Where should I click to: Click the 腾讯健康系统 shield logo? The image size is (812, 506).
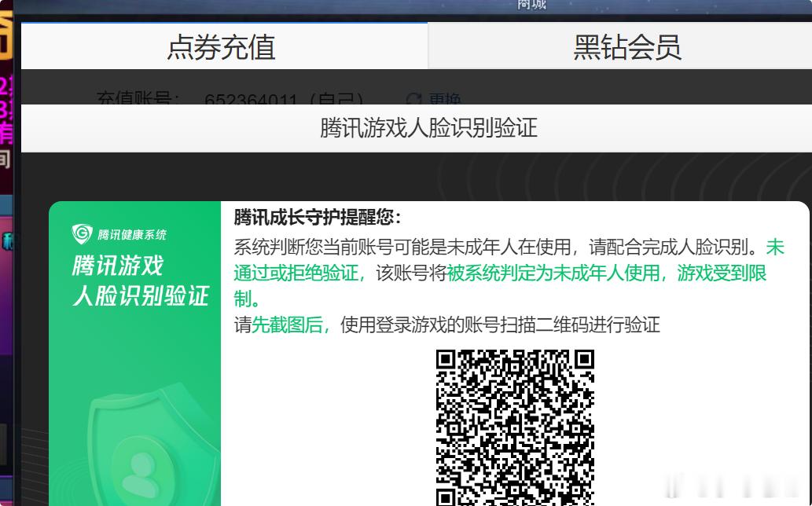(82, 234)
